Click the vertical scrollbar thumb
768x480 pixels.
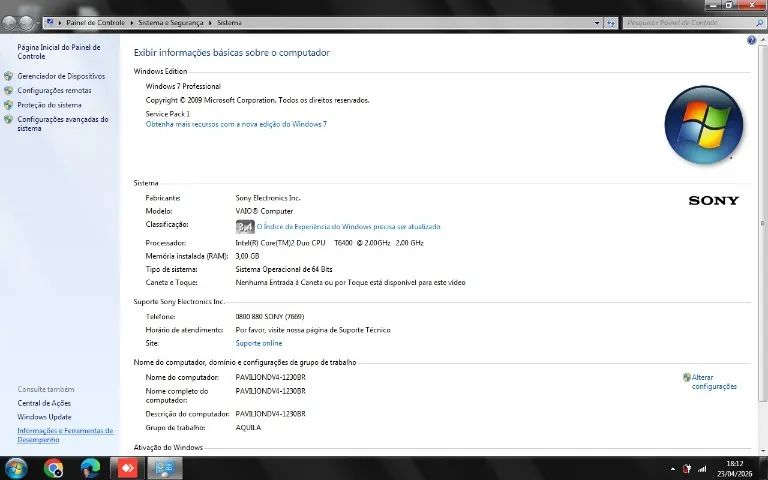763,223
